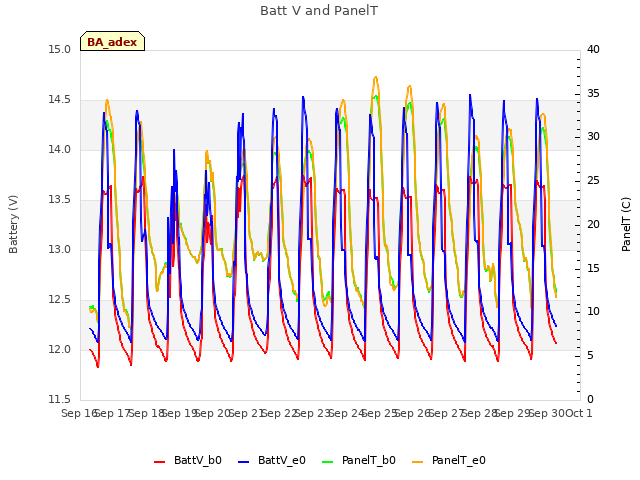
Task: Click the BA_adex annotation label
Action: [x=112, y=42]
